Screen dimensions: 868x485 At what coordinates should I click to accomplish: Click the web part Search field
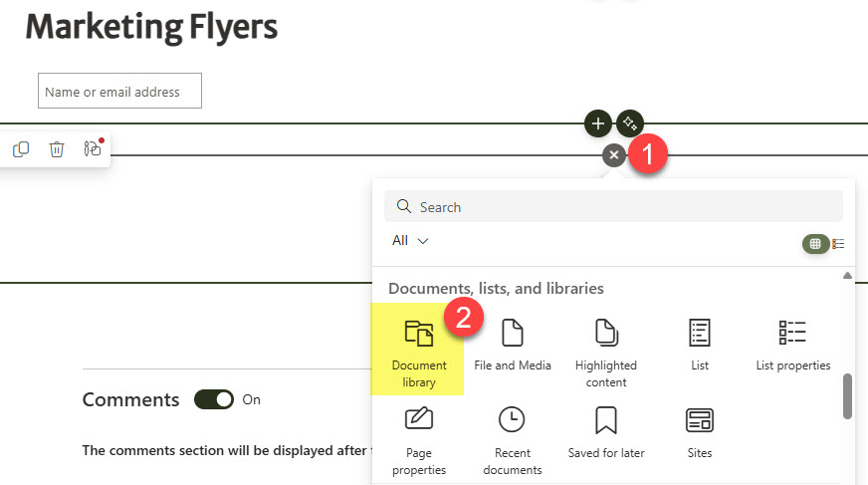coord(613,206)
